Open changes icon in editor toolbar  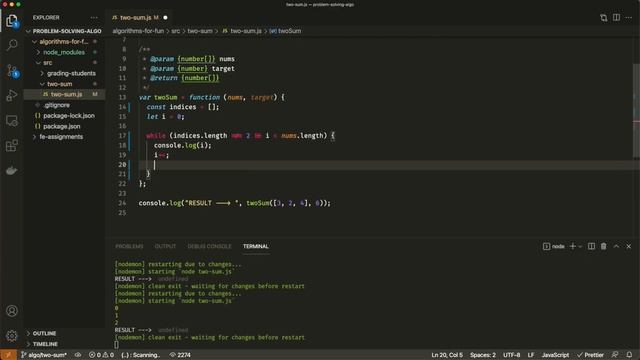(603, 18)
